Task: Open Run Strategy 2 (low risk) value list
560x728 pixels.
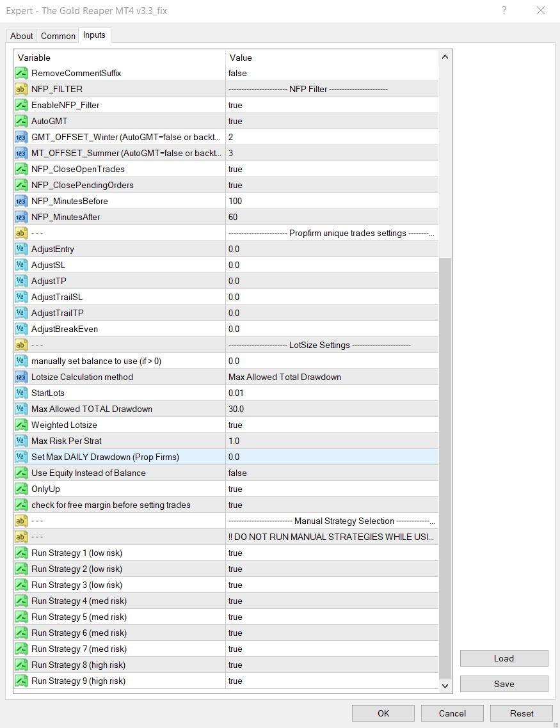Action: [x=332, y=569]
